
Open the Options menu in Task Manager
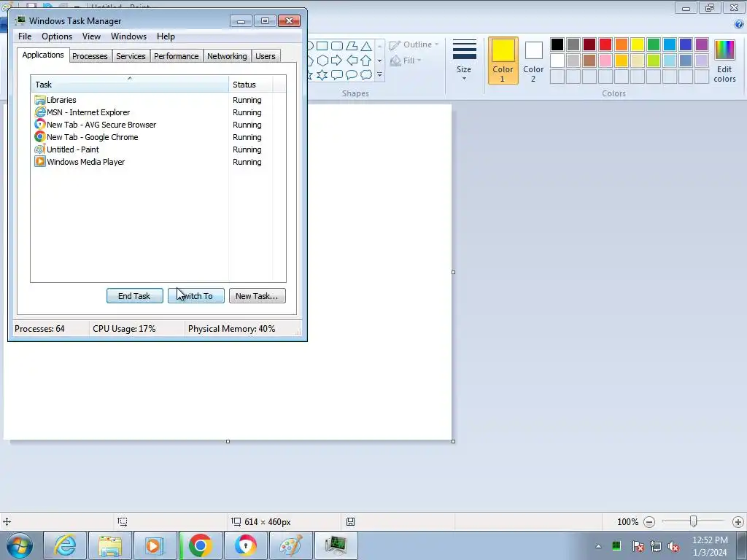coord(57,36)
